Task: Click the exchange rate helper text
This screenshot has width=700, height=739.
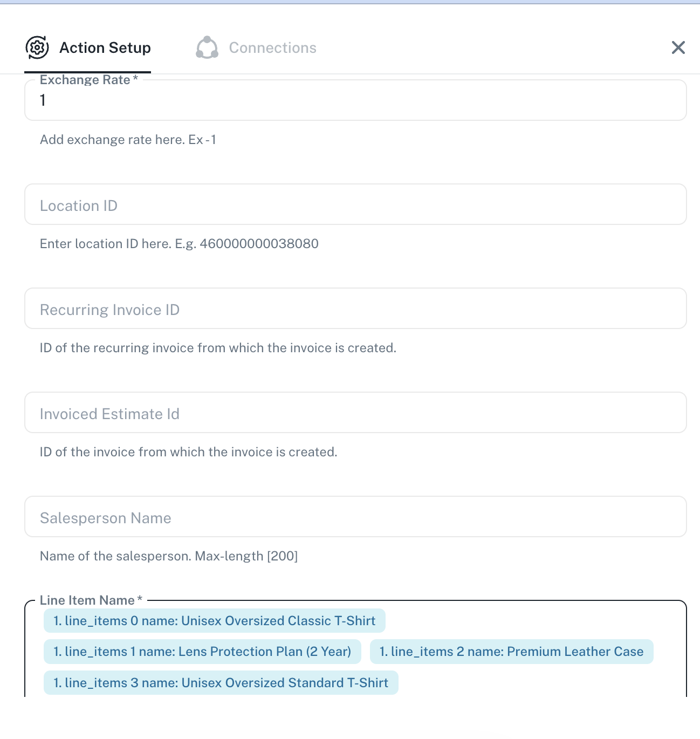Action: pyautogui.click(x=128, y=140)
